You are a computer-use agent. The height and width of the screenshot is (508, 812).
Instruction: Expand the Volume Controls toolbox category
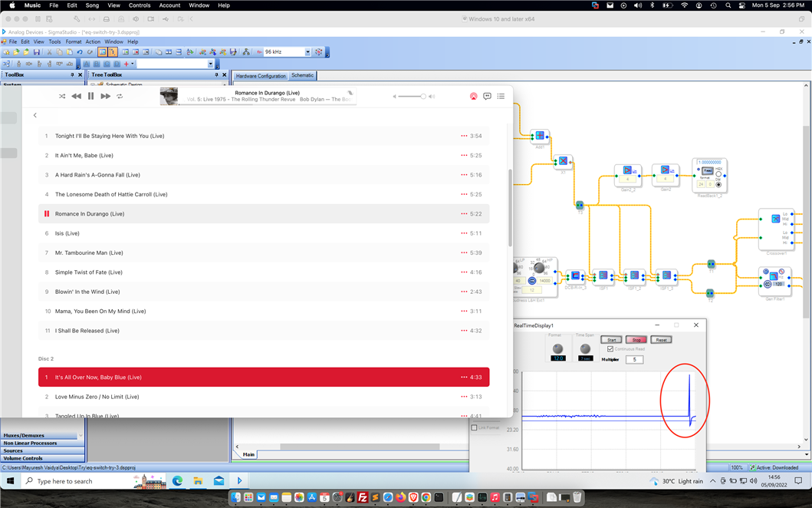(x=42, y=458)
